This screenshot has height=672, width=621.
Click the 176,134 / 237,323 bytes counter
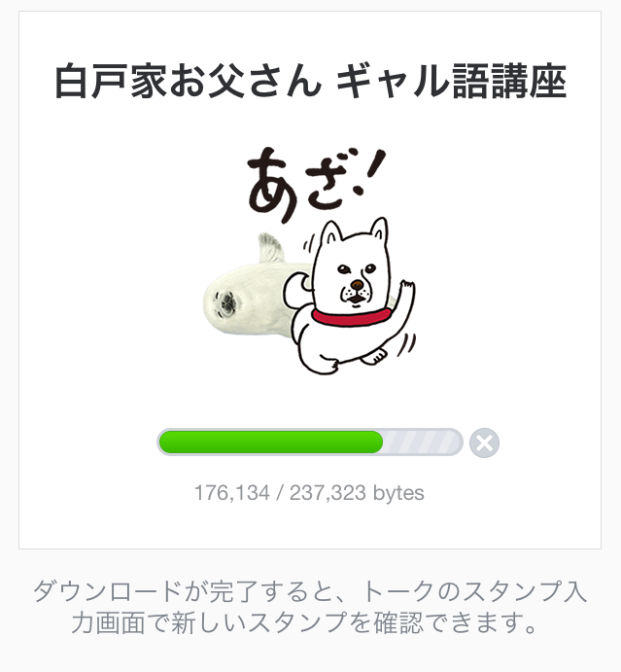[x=309, y=493]
